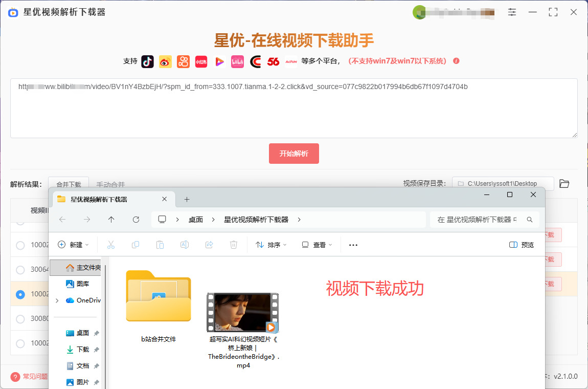Open downloader settings sliders icon
The height and width of the screenshot is (389, 588).
(x=512, y=12)
